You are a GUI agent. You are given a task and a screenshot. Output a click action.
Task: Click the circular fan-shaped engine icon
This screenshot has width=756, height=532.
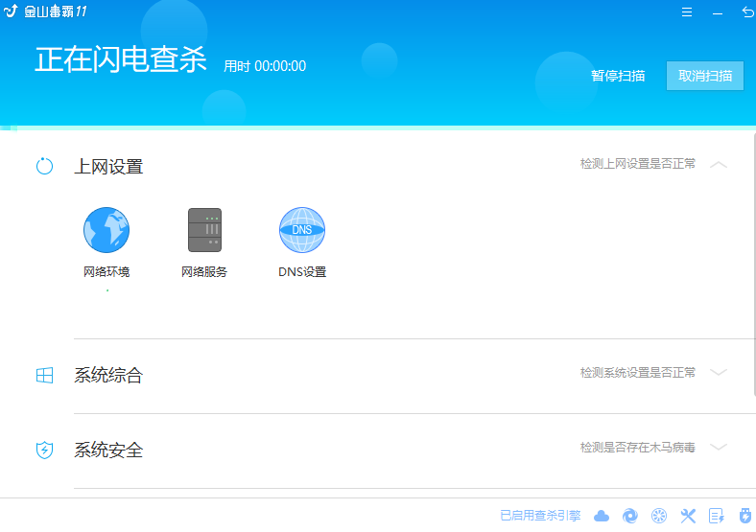tap(659, 516)
